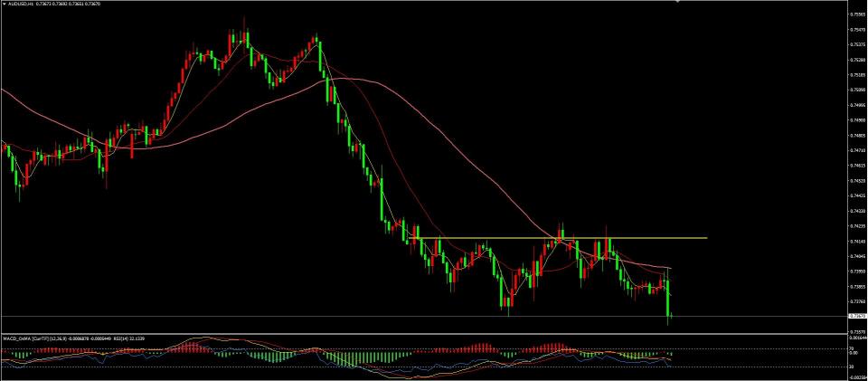Click the 0.75090 price scale label
This screenshot has height=381, width=868.
[857, 90]
